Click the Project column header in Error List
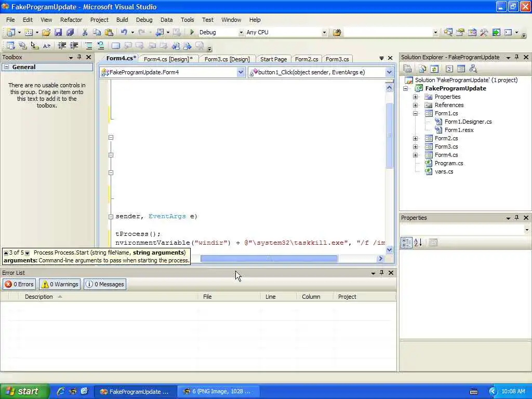532x399 pixels. pyautogui.click(x=364, y=297)
